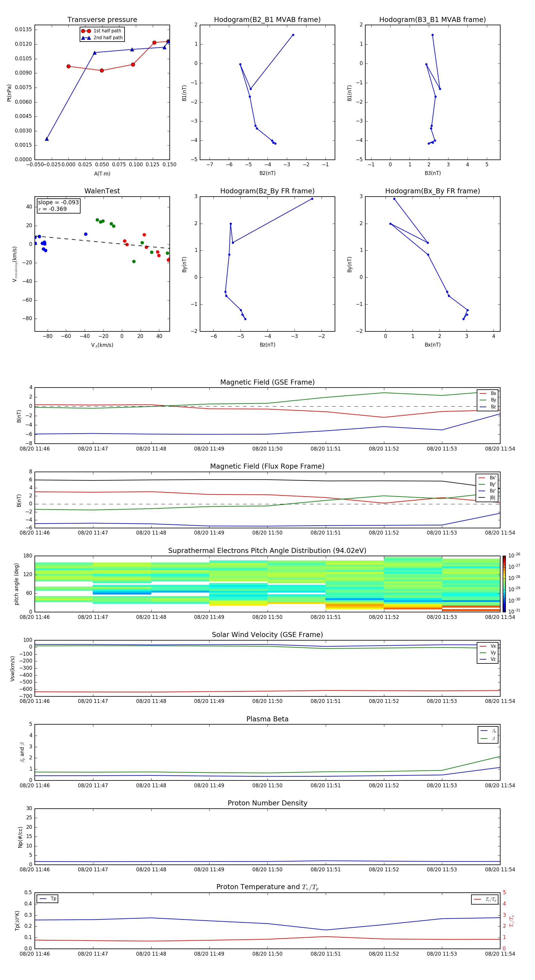The image size is (535, 980).
Task: Click the "B2(nT)" x-axis label
Action: [x=267, y=173]
